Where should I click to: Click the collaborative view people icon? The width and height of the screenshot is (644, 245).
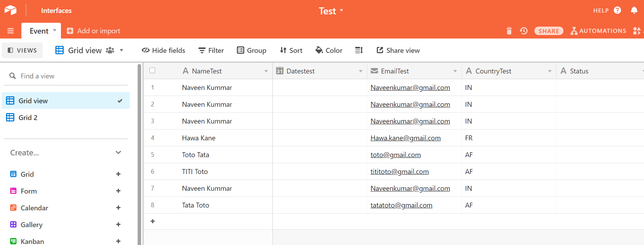(x=110, y=50)
